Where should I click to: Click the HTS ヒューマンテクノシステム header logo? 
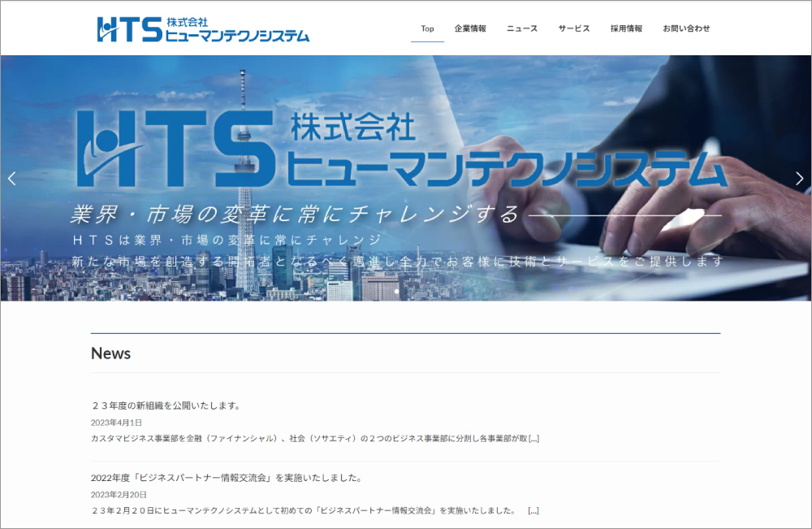(203, 29)
